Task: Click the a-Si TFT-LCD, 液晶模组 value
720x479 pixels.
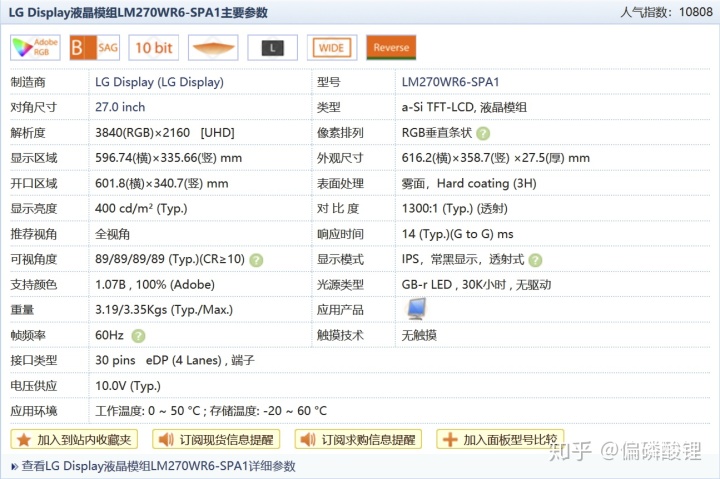Action: (464, 107)
